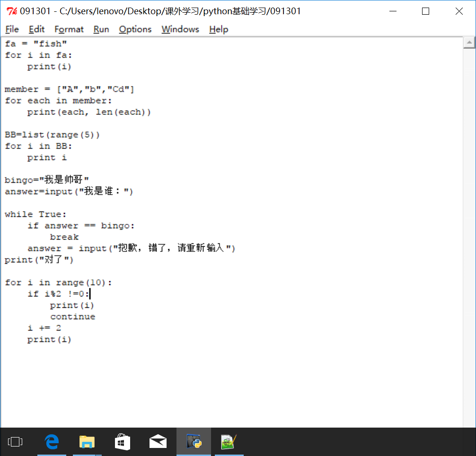
Task: Open the Mail app from the taskbar
Action: [x=158, y=442]
